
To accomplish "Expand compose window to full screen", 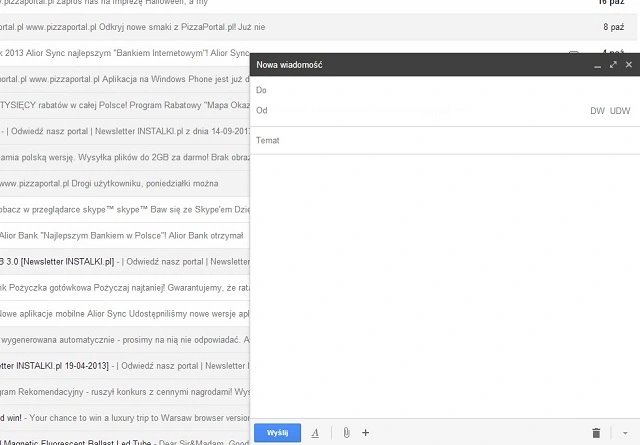I will 613,65.
